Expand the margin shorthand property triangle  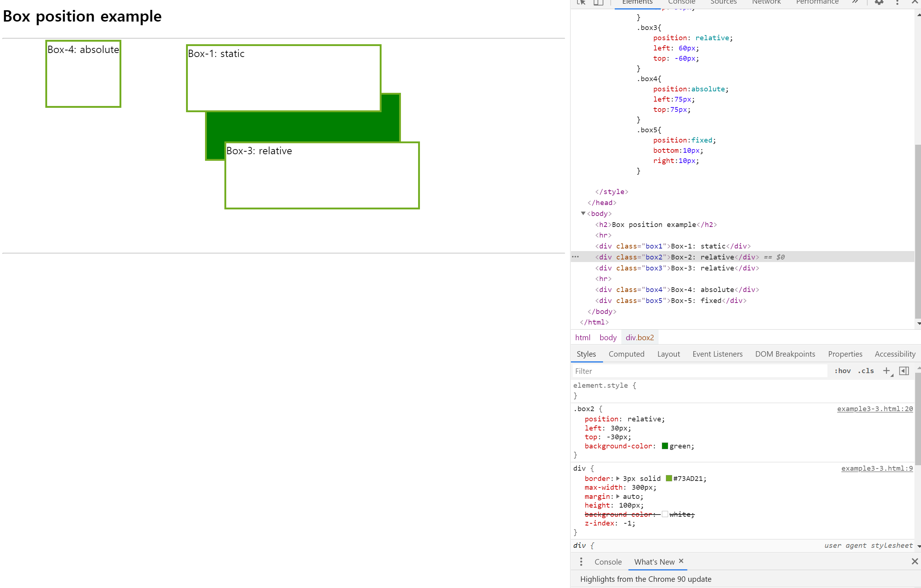point(618,496)
